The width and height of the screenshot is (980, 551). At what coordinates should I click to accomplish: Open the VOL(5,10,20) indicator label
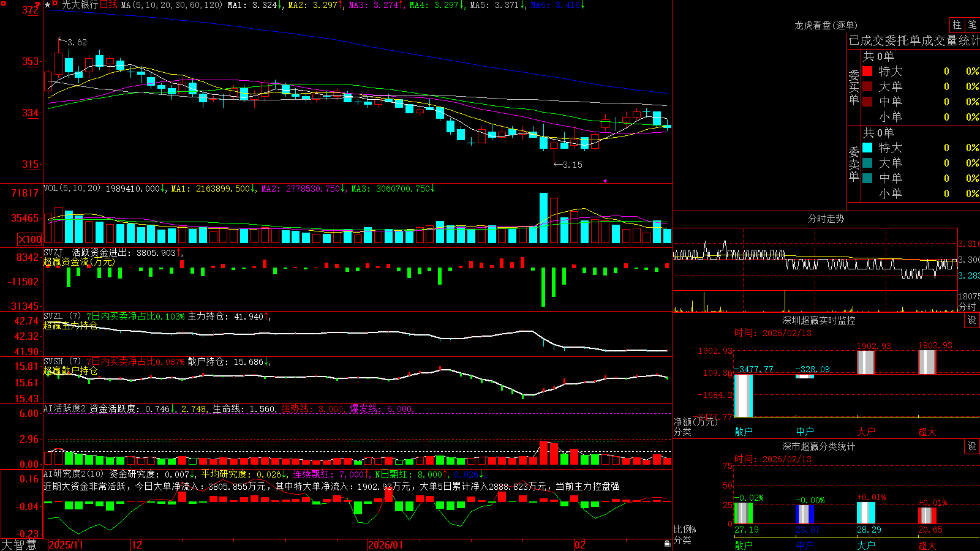coord(72,189)
